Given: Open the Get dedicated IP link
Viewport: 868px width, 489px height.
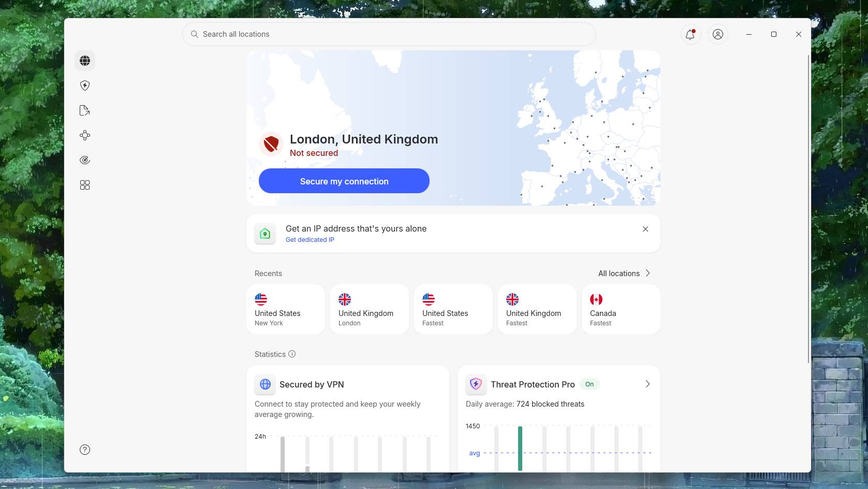Looking at the screenshot, I should click(310, 239).
